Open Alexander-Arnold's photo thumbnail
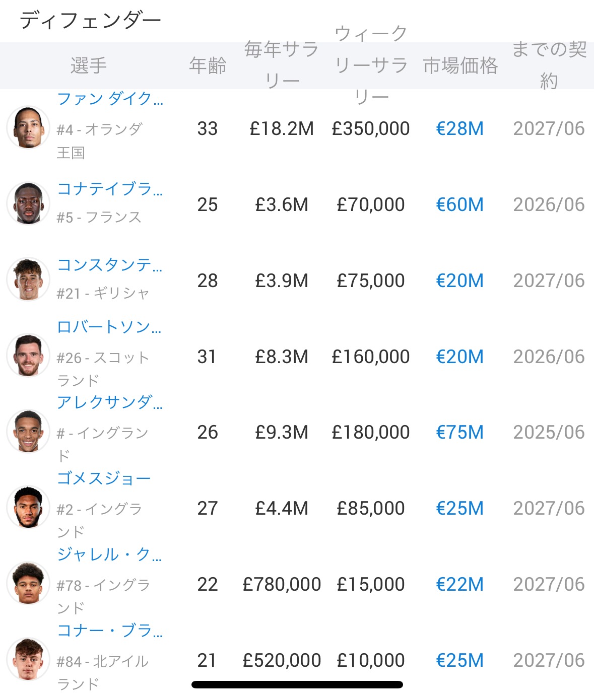The height and width of the screenshot is (700, 594). coord(28,432)
